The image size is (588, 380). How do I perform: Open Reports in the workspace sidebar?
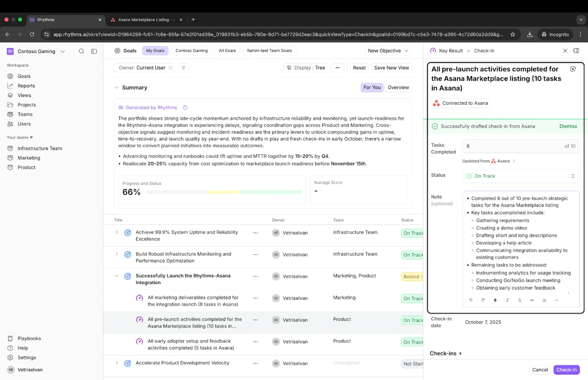pos(26,86)
